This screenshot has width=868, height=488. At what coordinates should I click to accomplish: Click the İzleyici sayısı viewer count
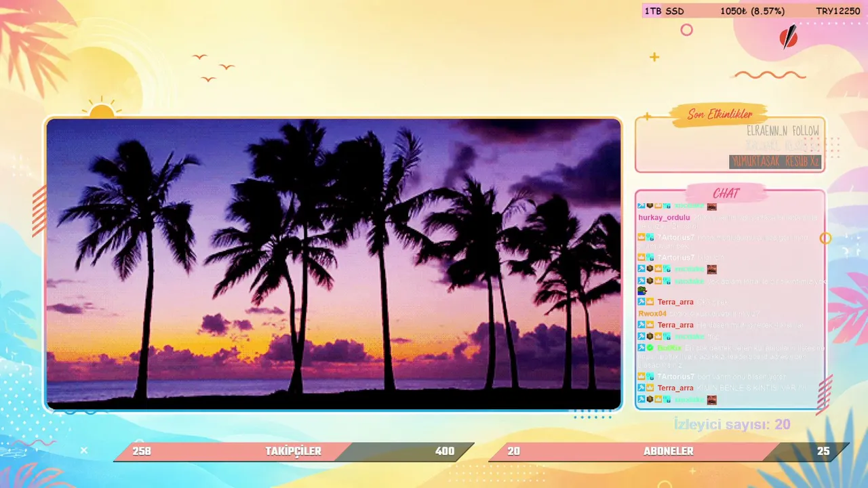732,425
